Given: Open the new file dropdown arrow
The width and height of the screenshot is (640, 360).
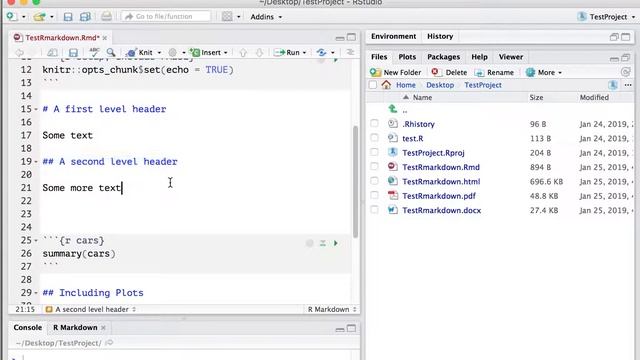Looking at the screenshot, I should click(x=24, y=17).
